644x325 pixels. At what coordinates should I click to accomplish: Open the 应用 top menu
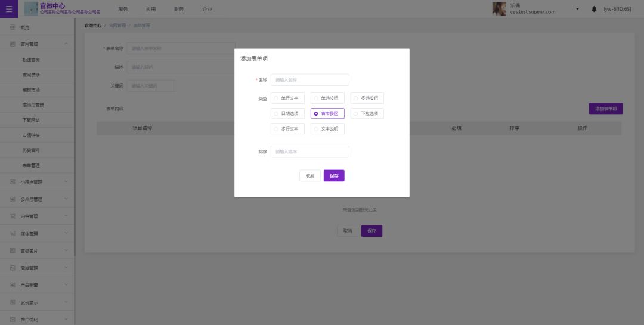(151, 10)
